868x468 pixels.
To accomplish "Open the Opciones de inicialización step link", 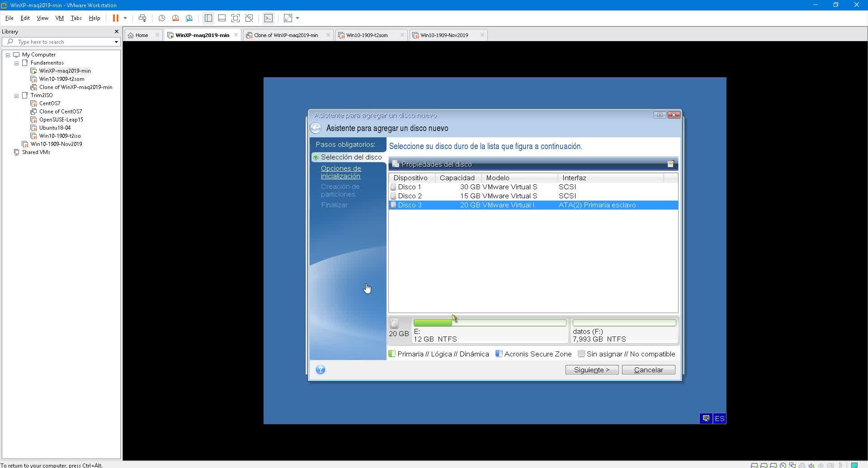I will (341, 172).
